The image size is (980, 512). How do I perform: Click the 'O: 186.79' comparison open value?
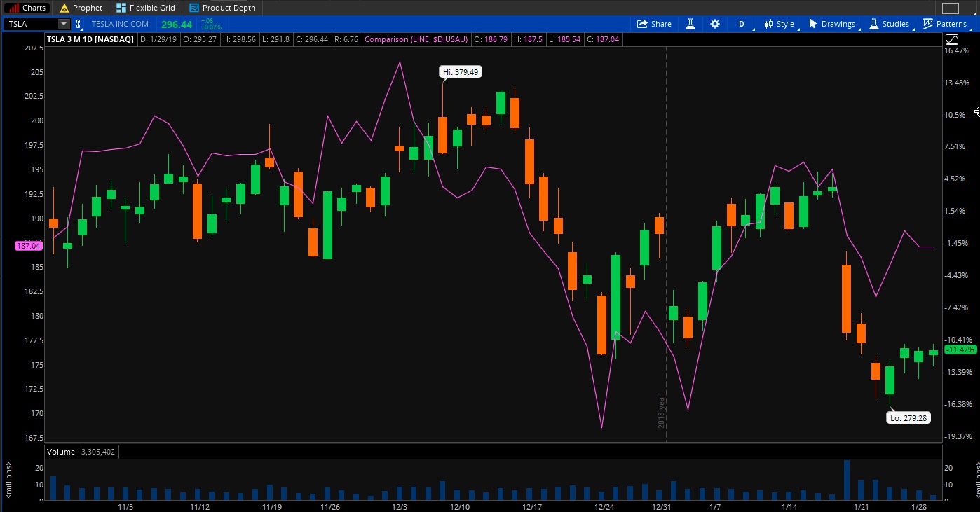coord(491,39)
